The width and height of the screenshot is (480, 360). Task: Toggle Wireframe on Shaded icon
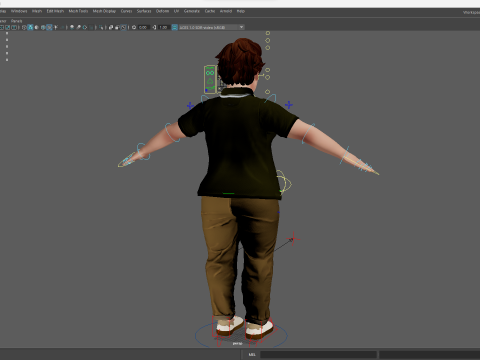tap(43, 27)
